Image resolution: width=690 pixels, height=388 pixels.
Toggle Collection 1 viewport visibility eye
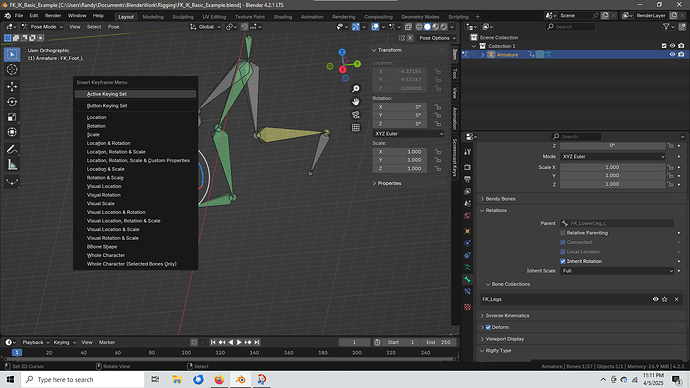tap(672, 46)
